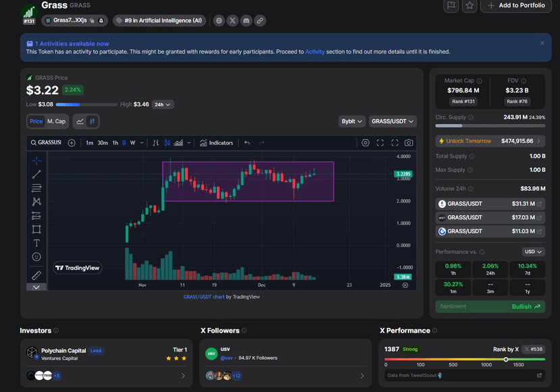
Task: Click the text annotation tool
Action: click(36, 243)
